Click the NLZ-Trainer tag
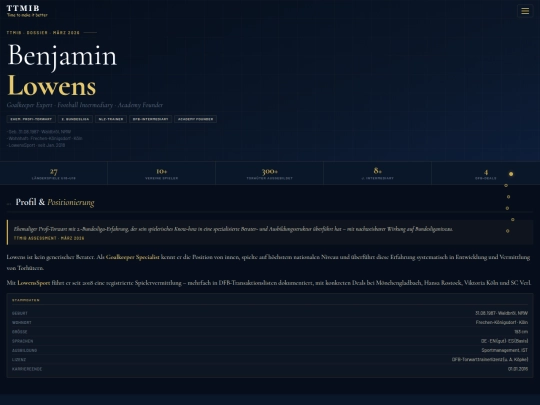The image size is (540, 405). (111, 119)
